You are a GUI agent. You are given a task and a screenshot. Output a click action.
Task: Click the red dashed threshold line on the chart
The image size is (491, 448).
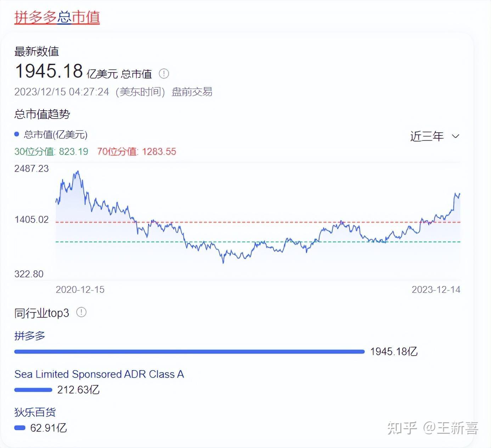pyautogui.click(x=248, y=222)
